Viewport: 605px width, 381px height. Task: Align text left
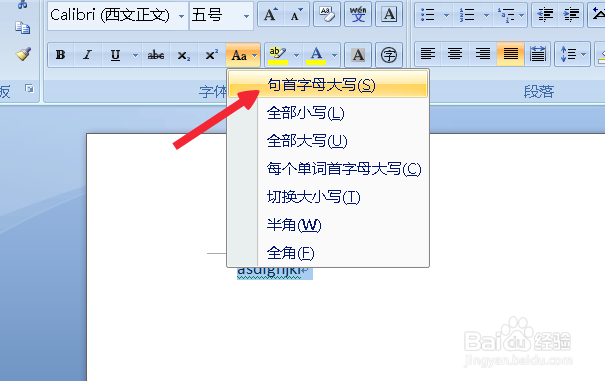(428, 54)
